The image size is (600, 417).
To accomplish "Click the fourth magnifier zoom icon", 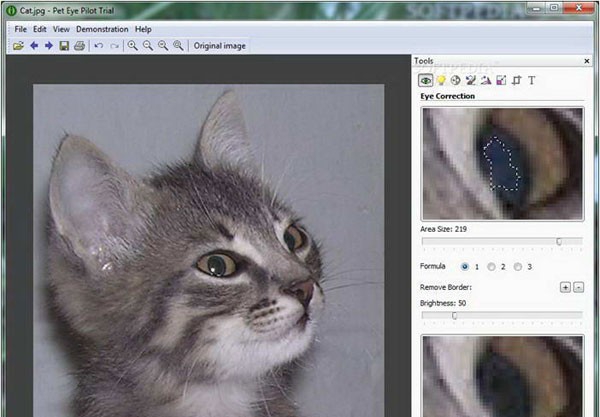I will point(178,46).
